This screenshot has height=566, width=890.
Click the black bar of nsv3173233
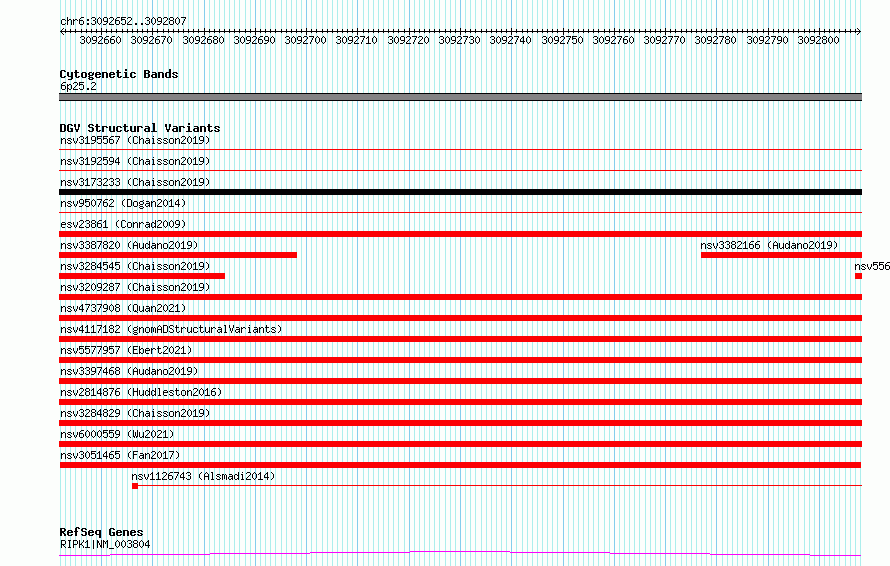pos(460,192)
